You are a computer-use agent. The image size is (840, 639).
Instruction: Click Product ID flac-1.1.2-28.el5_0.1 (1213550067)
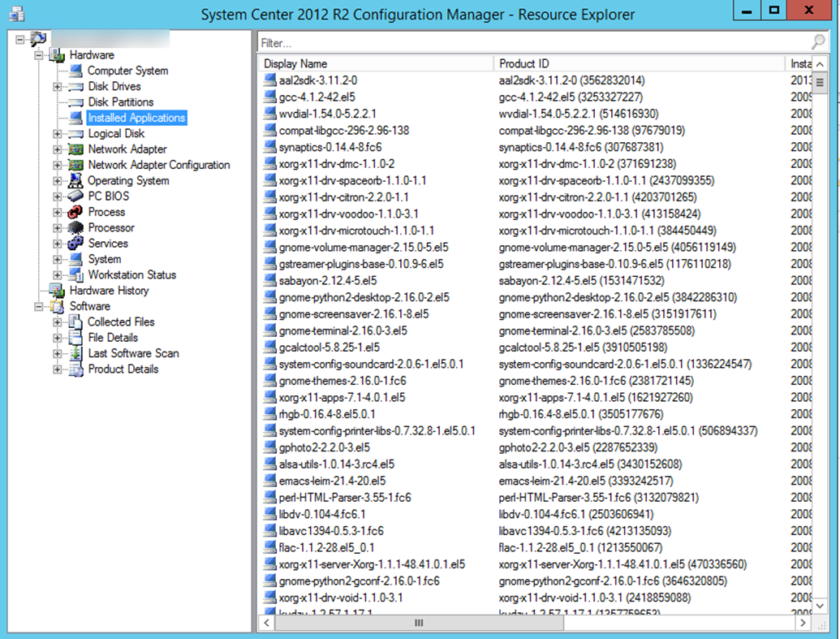coord(580,547)
